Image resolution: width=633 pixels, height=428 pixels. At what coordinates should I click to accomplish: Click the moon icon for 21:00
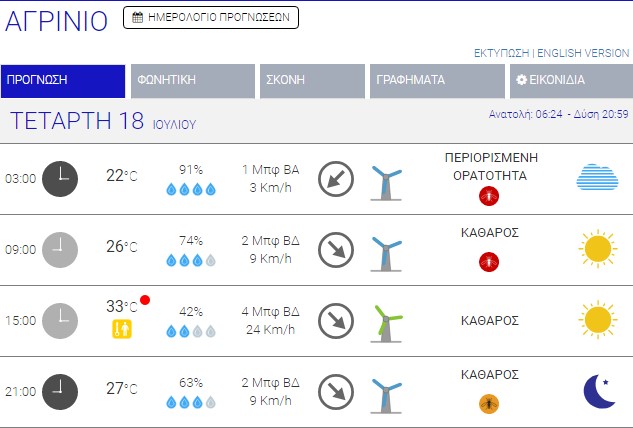click(598, 391)
